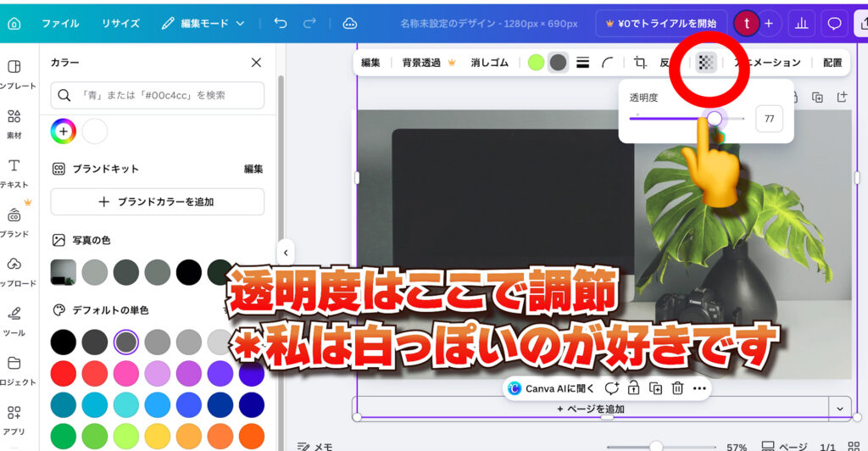Click the redo arrow icon
Viewport: 868px width, 451px height.
(x=310, y=23)
